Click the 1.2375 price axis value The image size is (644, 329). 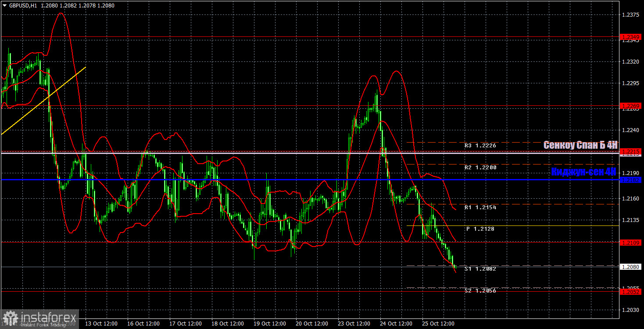630,15
